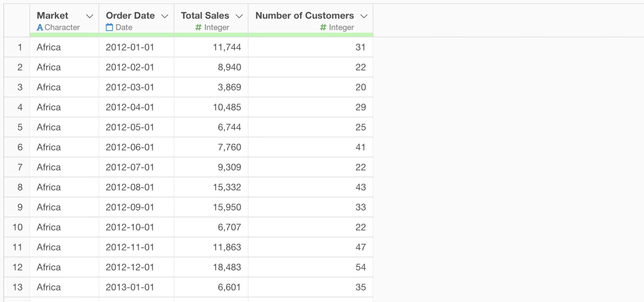Select the Order Date column header
644x302 pixels.
pos(130,15)
